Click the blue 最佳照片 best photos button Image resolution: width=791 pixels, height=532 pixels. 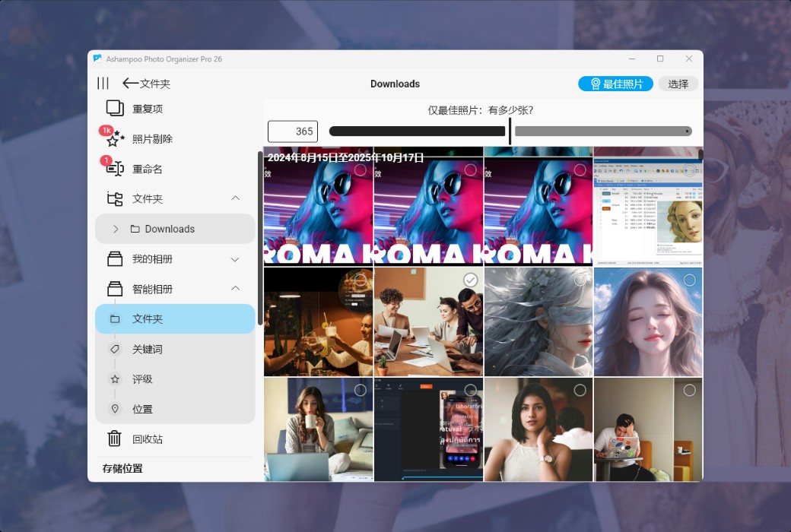615,84
